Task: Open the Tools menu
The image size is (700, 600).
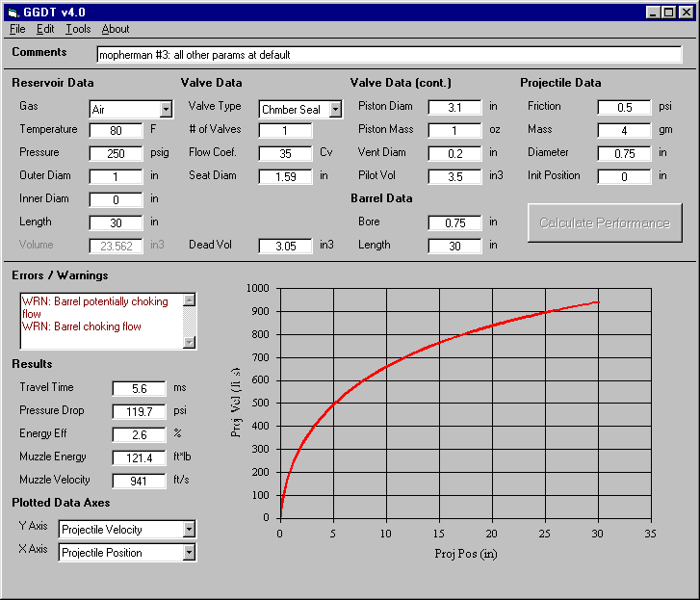Action: [x=78, y=29]
